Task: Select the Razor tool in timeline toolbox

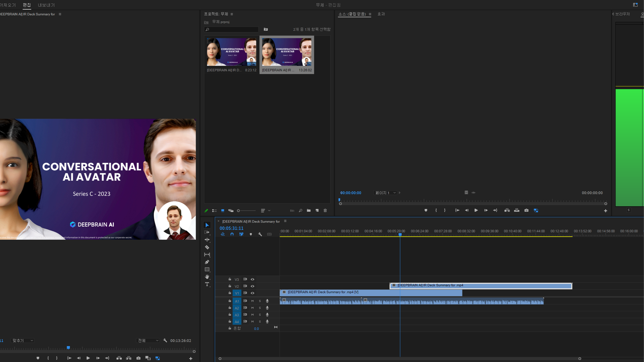Action: [x=207, y=247]
